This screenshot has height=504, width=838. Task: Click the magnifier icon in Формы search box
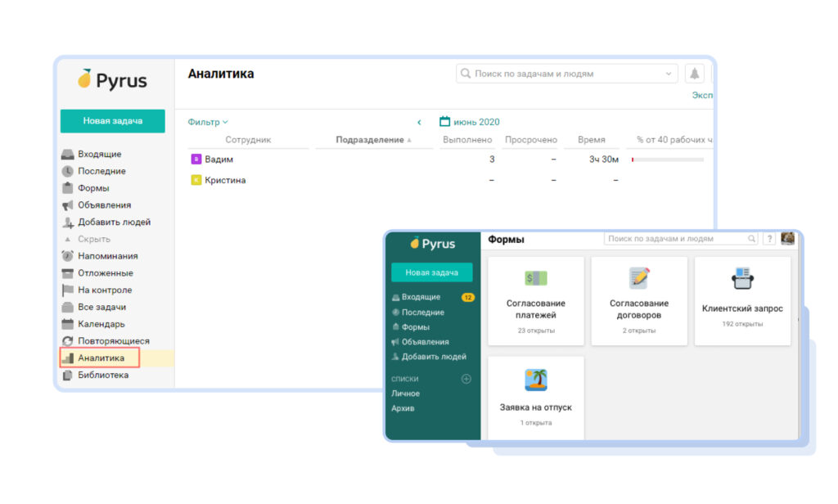tap(751, 239)
